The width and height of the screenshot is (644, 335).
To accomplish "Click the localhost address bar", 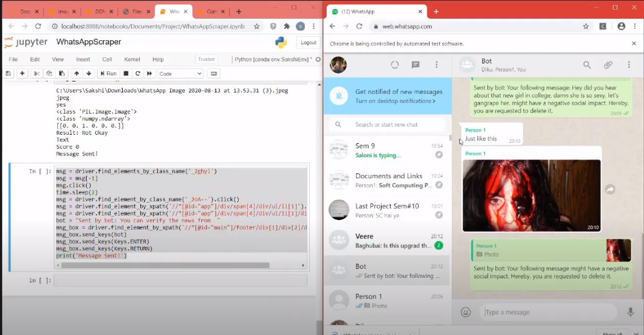I will click(x=152, y=26).
